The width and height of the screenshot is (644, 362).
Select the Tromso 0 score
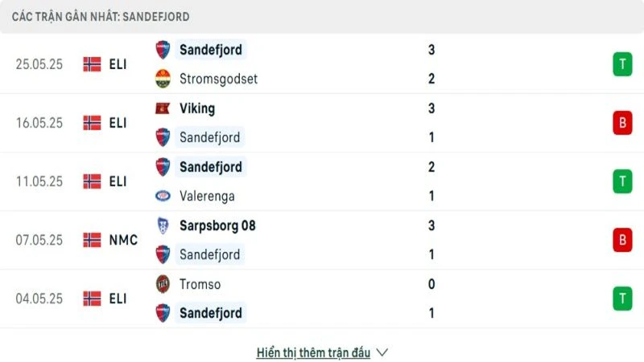coord(431,284)
